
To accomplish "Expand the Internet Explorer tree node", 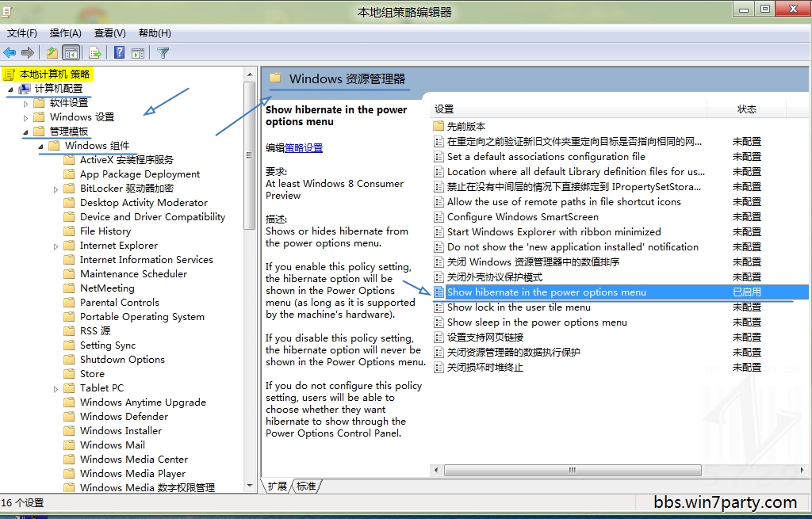I will point(56,246).
